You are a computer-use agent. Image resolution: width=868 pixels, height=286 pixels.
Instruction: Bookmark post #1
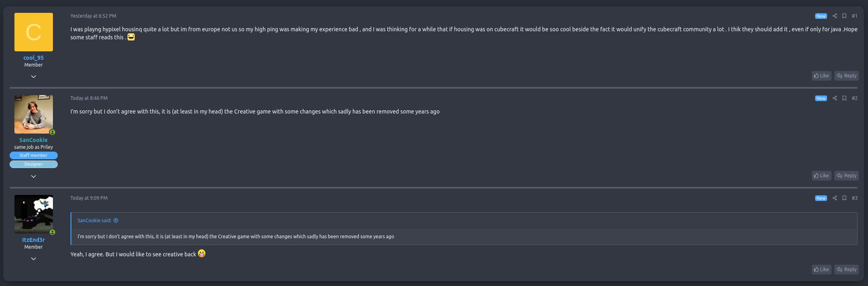tap(844, 16)
